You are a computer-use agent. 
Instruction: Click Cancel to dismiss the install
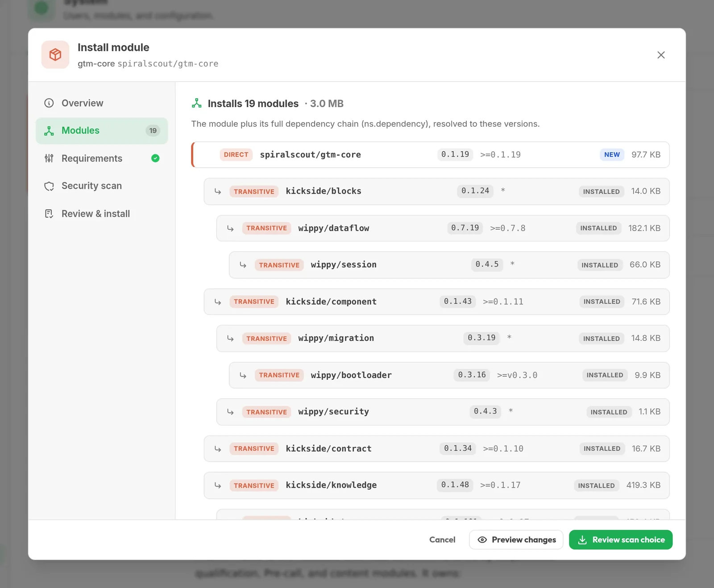tap(442, 540)
